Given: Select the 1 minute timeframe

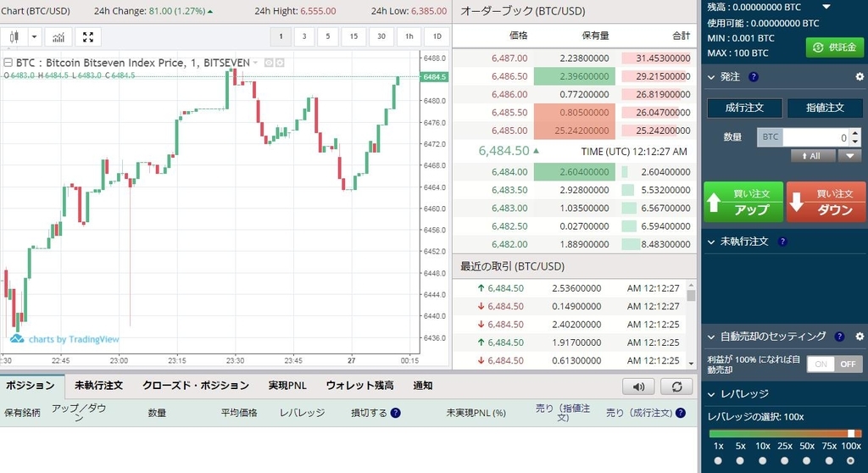Looking at the screenshot, I should (281, 36).
